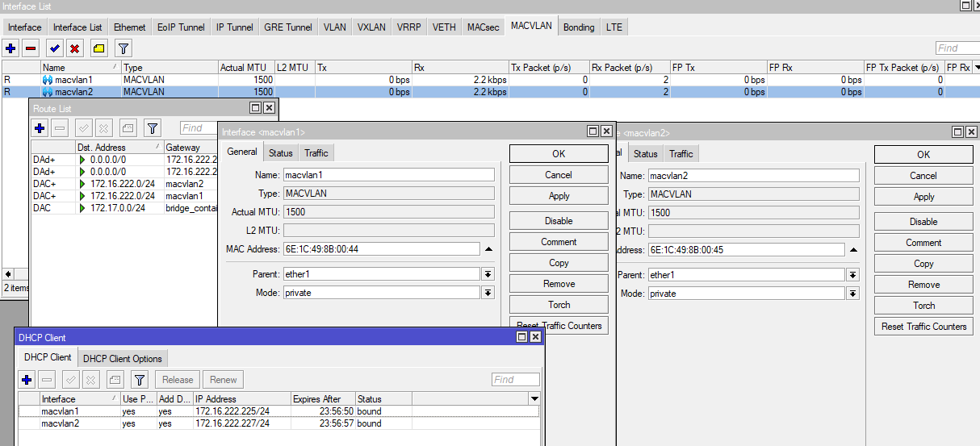Click Find box in DHCP Client window

tap(516, 380)
